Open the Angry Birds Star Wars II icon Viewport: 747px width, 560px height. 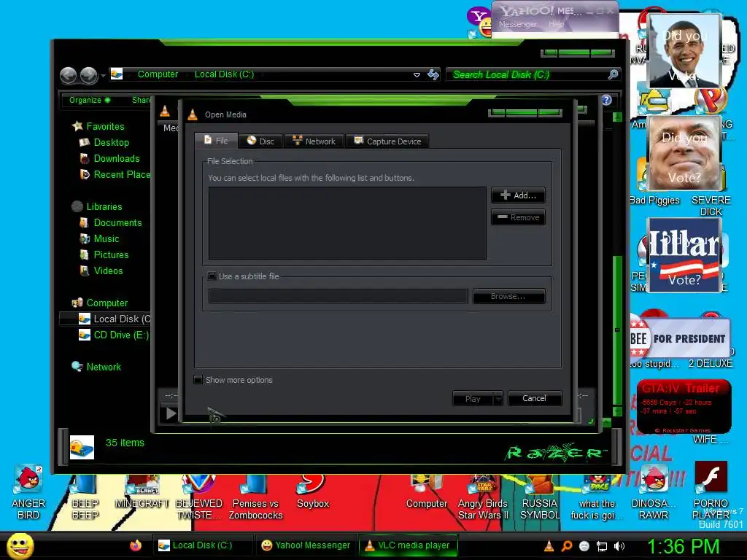tap(483, 497)
